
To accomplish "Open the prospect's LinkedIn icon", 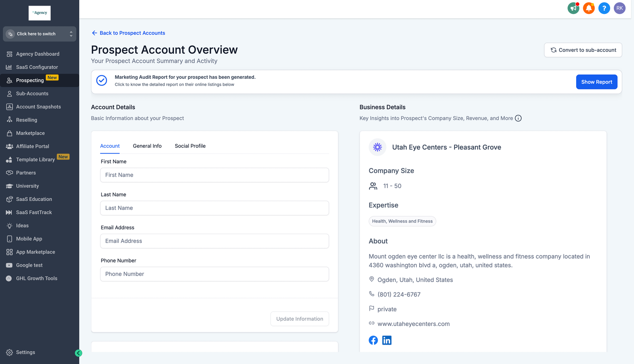I will [387, 340].
